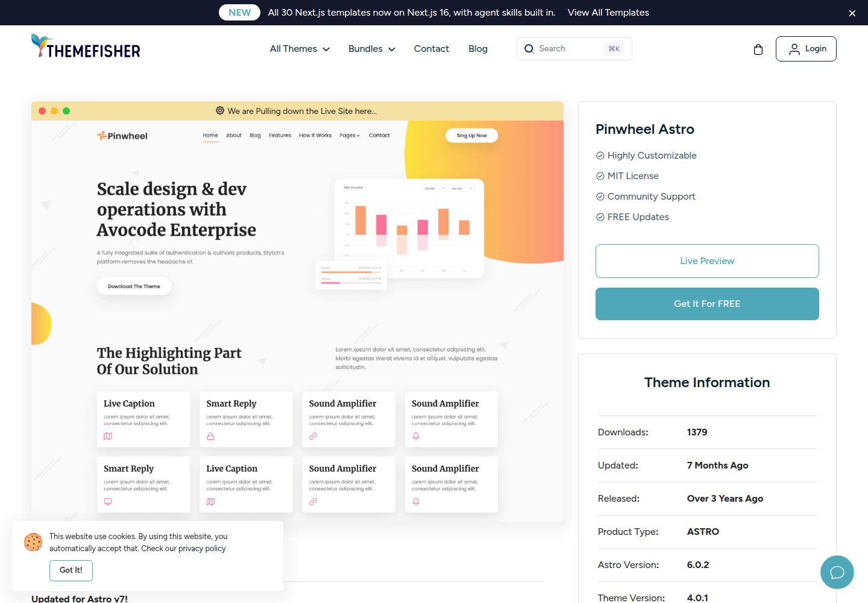Click the checkmark icon beside Highly Customizable
Image resolution: width=868 pixels, height=603 pixels.
click(x=600, y=156)
